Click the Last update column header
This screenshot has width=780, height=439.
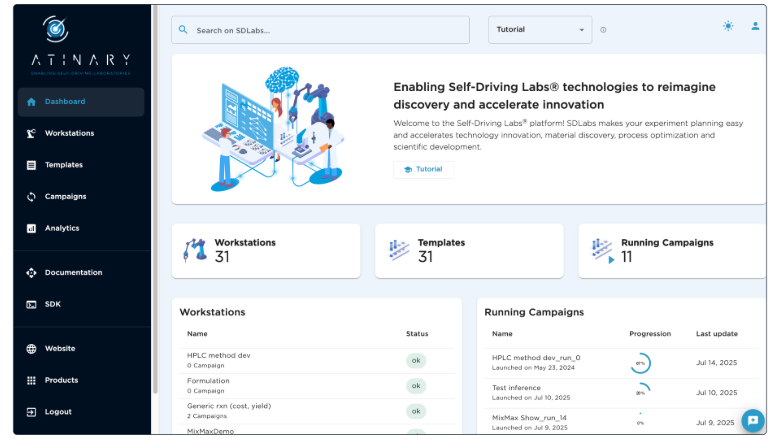[x=716, y=334]
